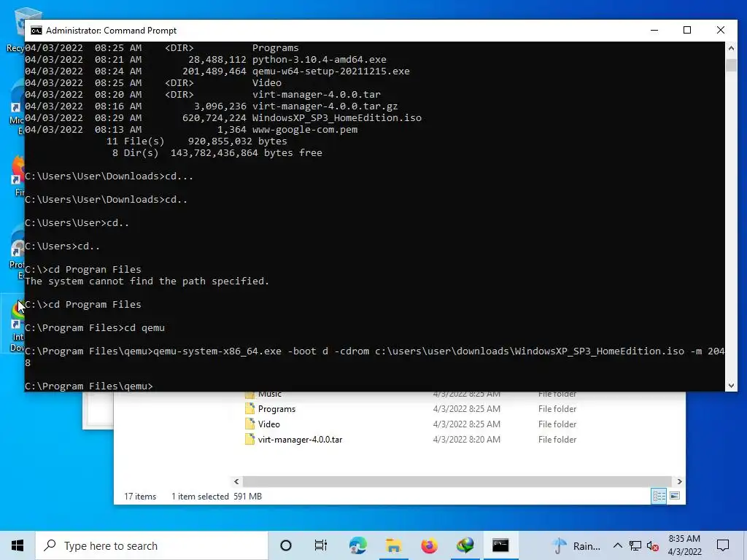Click Explorer horizontal scrollbar left arrow
Screen dimensions: 747x560
point(236,481)
